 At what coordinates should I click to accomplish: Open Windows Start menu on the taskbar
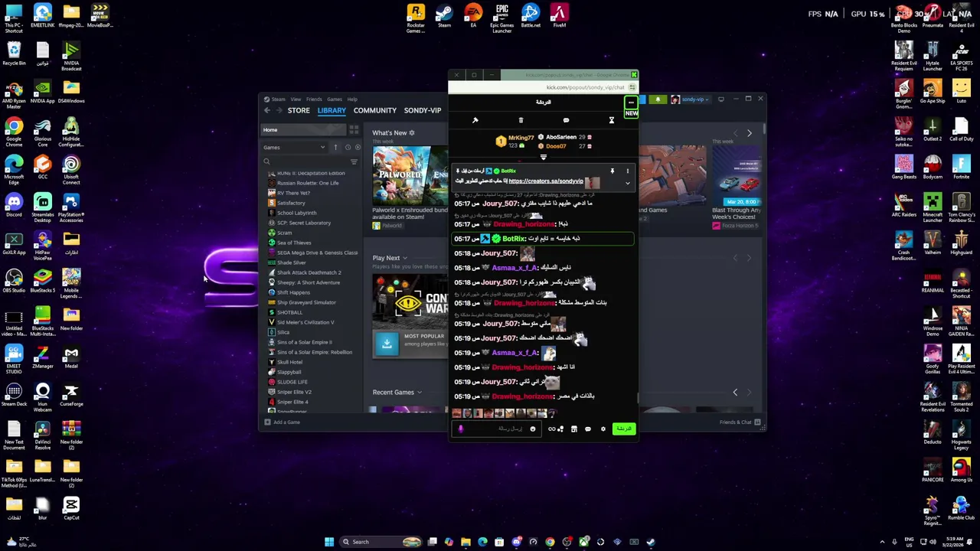coord(329,542)
